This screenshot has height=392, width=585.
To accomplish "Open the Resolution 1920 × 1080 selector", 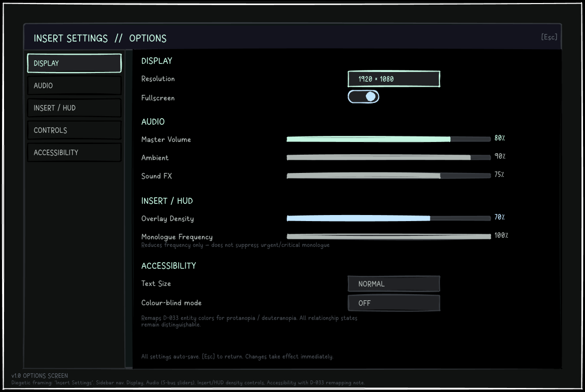I will 394,79.
